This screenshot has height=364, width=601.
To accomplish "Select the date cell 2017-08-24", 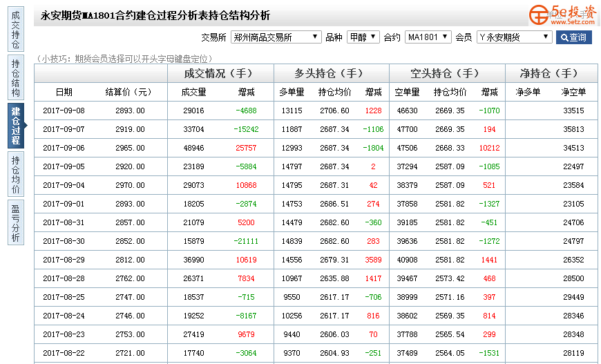I will click(64, 316).
